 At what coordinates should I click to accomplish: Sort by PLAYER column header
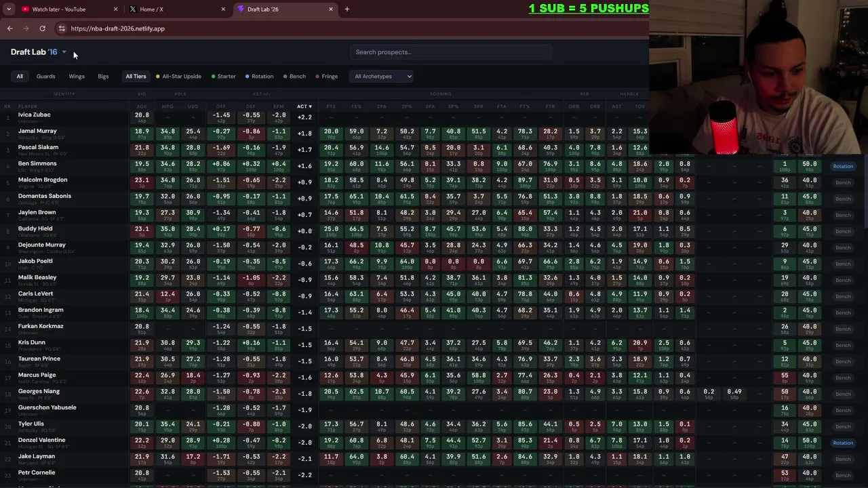[x=28, y=106]
